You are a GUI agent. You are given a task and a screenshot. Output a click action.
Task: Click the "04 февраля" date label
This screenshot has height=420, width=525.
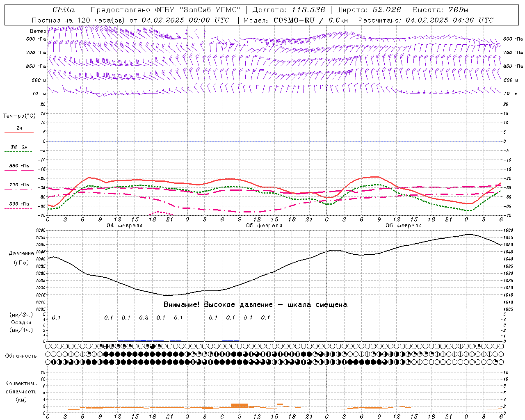125,226
